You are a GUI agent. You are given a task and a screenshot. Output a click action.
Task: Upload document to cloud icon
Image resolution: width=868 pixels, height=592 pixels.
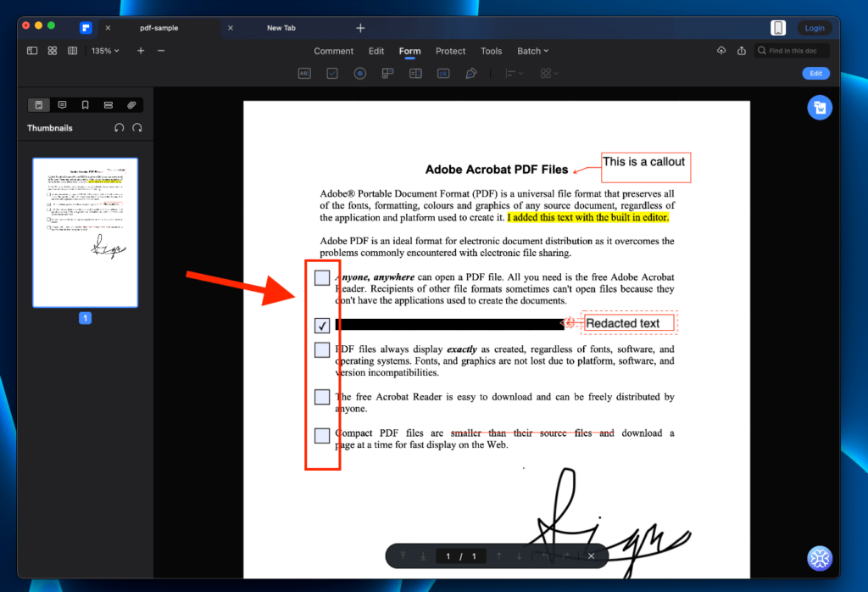(721, 50)
